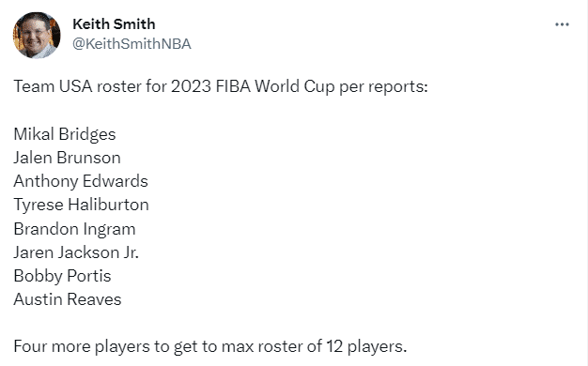Click the year '2023' in the tweet
Screen dimensions: 588x366
(x=192, y=86)
